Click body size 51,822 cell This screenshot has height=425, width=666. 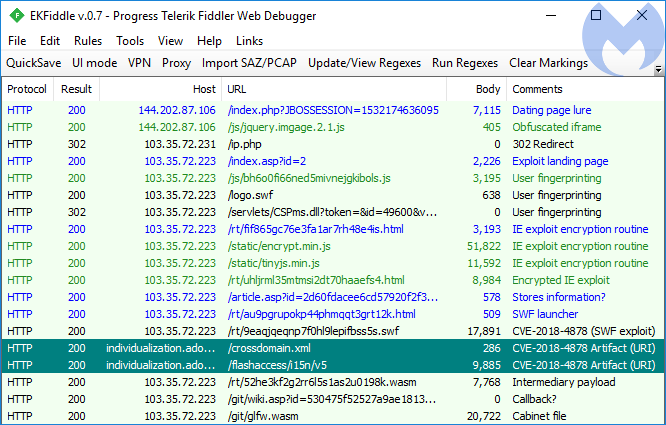tap(484, 246)
